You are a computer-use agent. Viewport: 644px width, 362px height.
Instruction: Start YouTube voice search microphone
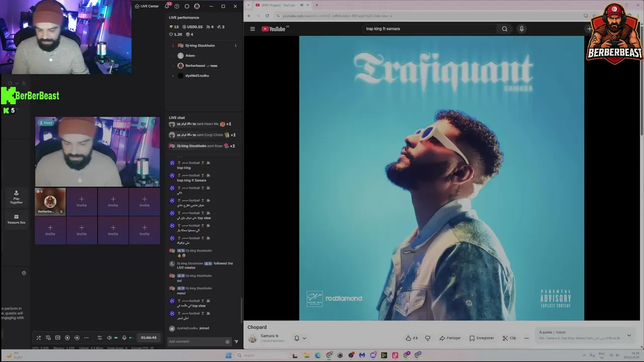click(x=522, y=29)
